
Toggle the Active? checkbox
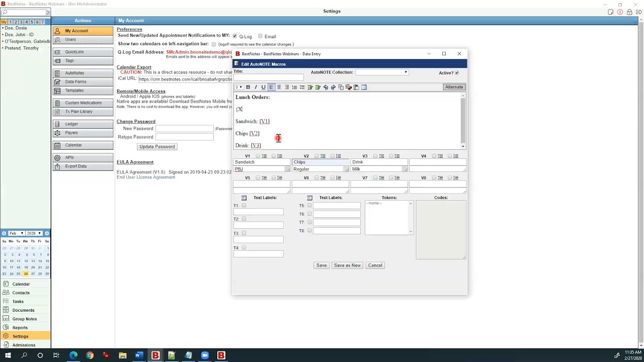coord(457,73)
